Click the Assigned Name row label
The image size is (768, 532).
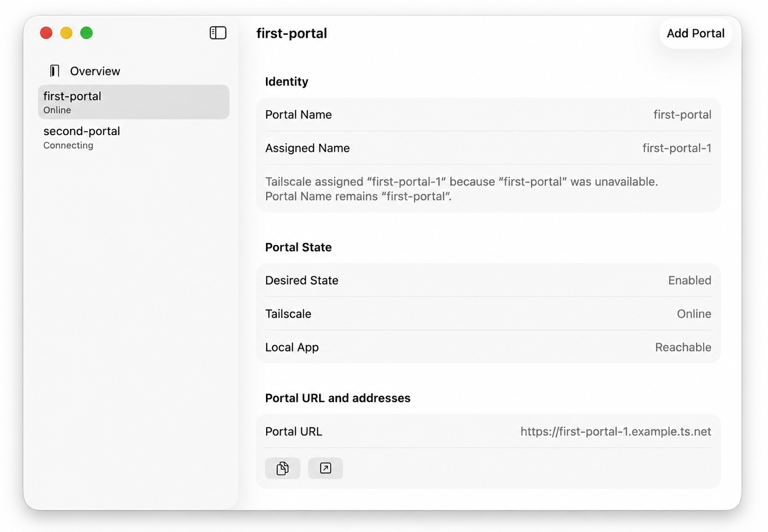[x=307, y=148]
